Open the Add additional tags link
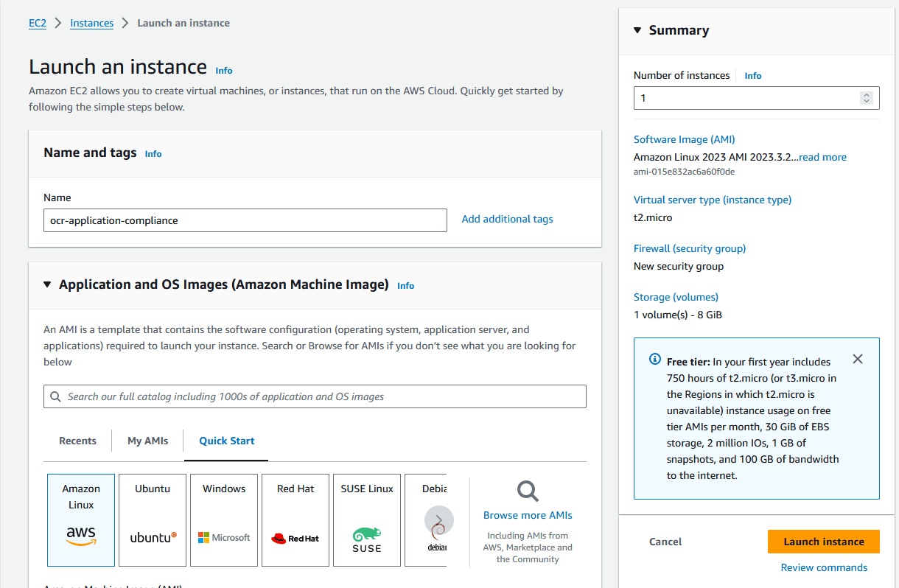Viewport: 899px width, 588px height. (507, 219)
